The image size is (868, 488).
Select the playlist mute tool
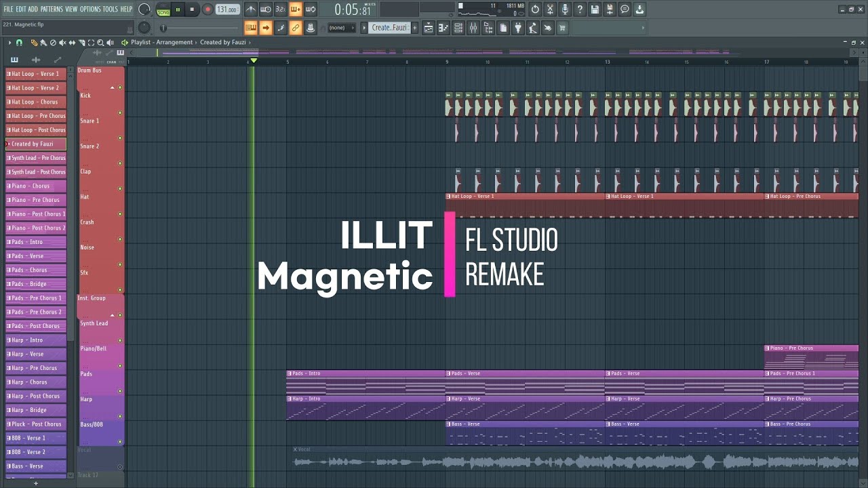tap(62, 43)
